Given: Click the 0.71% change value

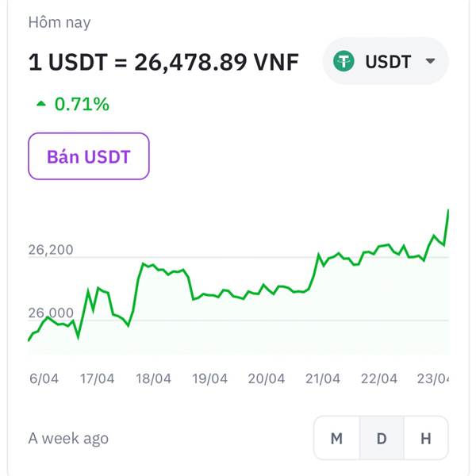Looking at the screenshot, I should click(82, 104).
